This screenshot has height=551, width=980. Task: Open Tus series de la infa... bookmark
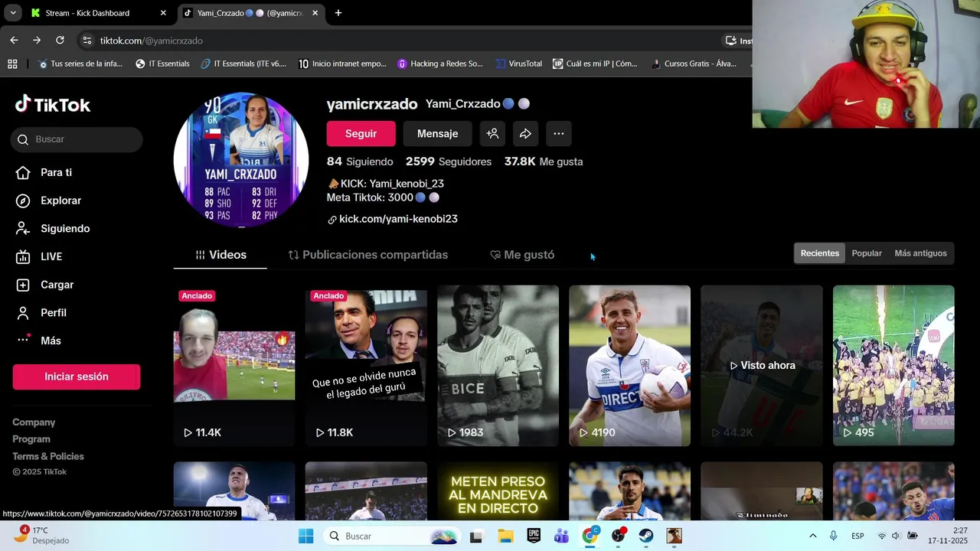pos(80,64)
